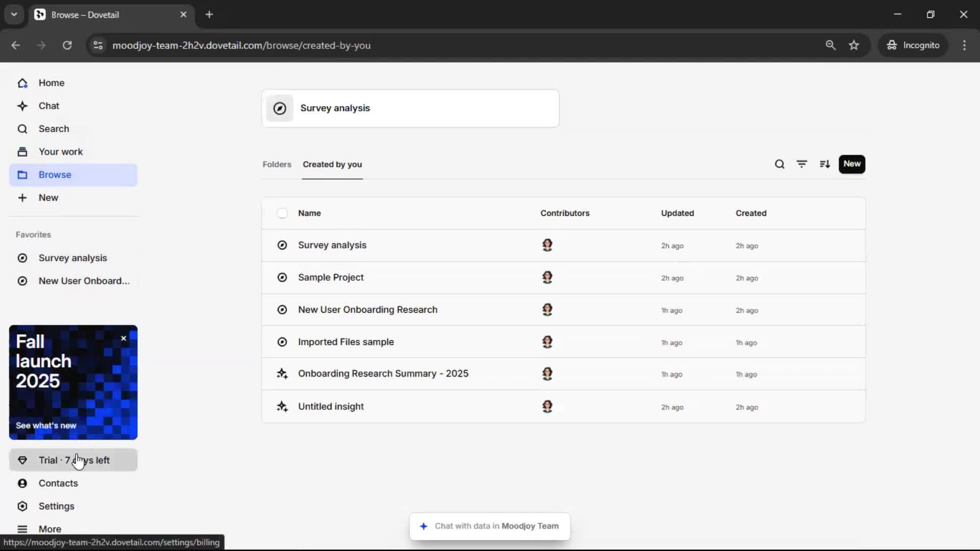Open tab search dropdown arrow in Chrome
The width and height of the screenshot is (980, 551).
click(14, 14)
